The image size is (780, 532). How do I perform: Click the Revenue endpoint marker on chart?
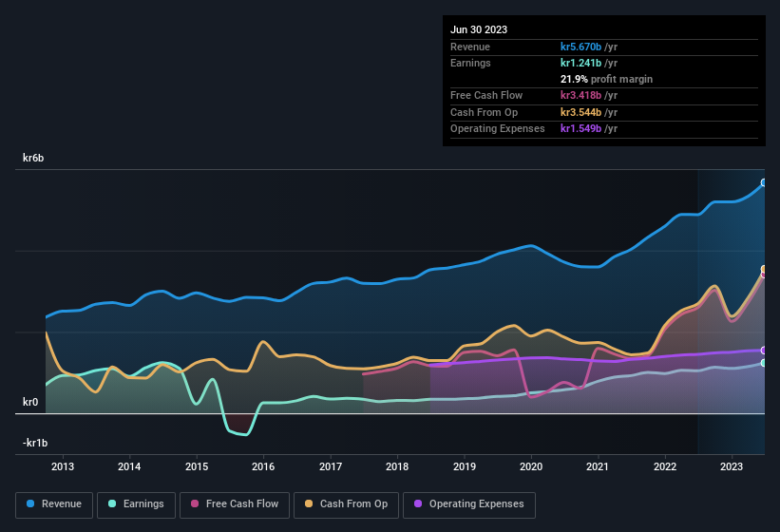point(764,182)
